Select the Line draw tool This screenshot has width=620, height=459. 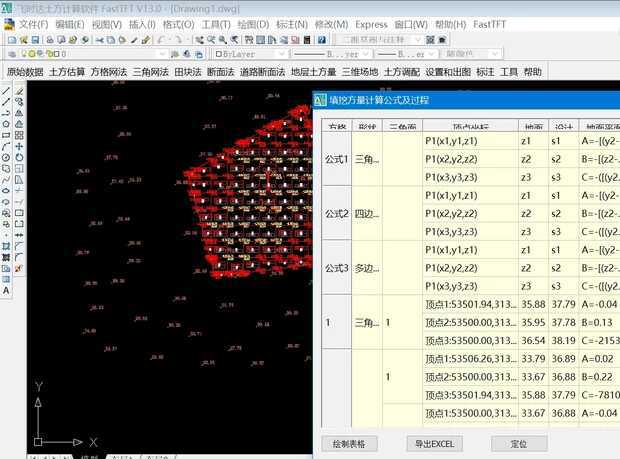tap(6, 91)
